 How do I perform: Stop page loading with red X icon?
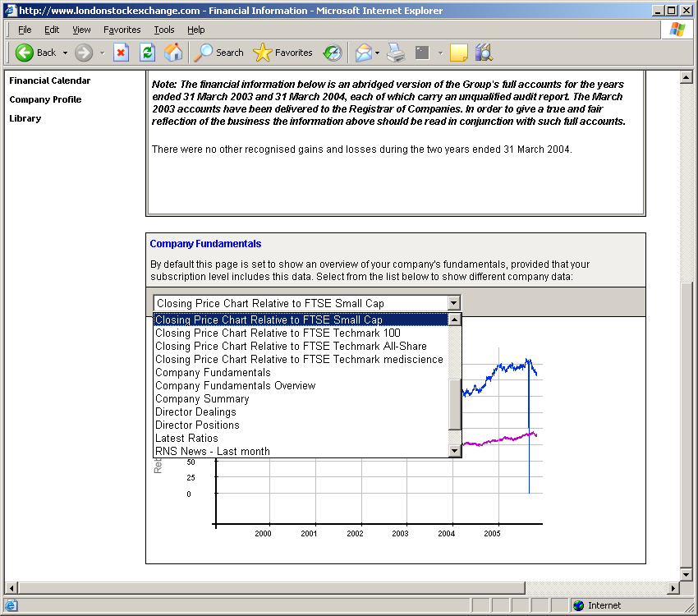pyautogui.click(x=121, y=53)
